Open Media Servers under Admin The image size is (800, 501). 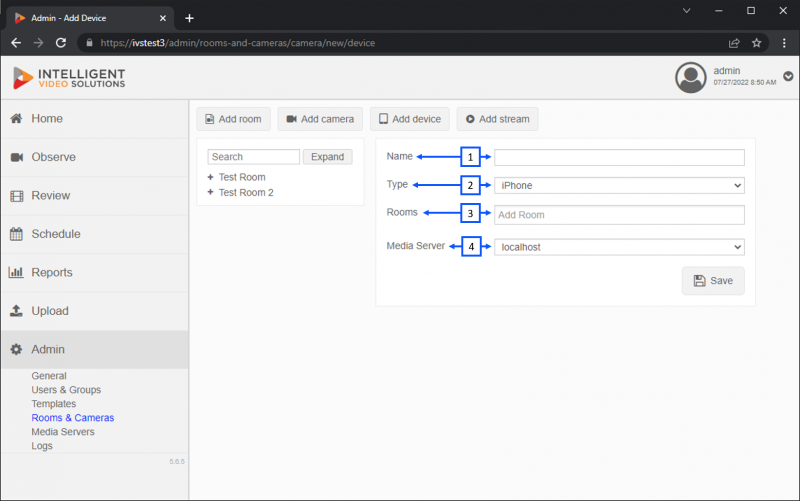(63, 432)
